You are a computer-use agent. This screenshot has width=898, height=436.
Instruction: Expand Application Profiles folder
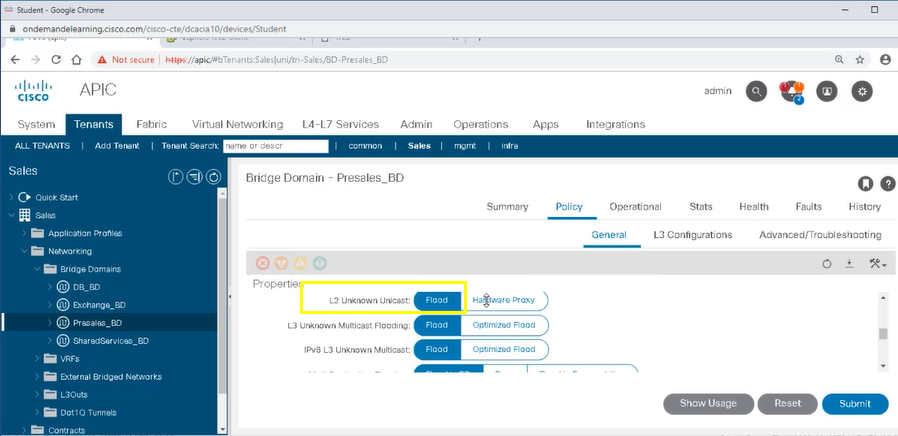pos(24,233)
